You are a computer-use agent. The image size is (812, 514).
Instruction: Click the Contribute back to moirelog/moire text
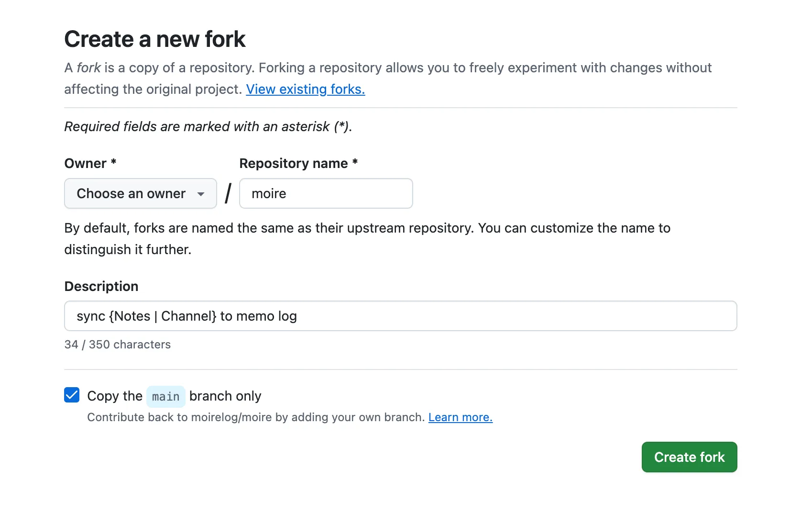coord(255,417)
